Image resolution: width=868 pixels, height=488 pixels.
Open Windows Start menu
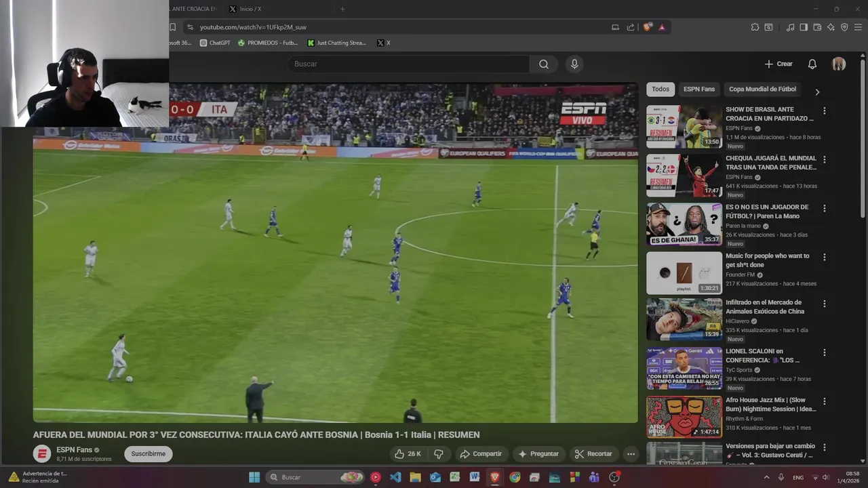[254, 477]
